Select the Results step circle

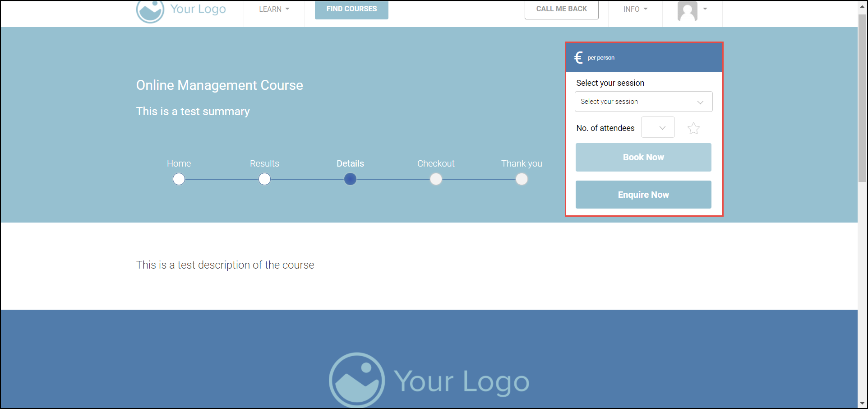tap(265, 179)
